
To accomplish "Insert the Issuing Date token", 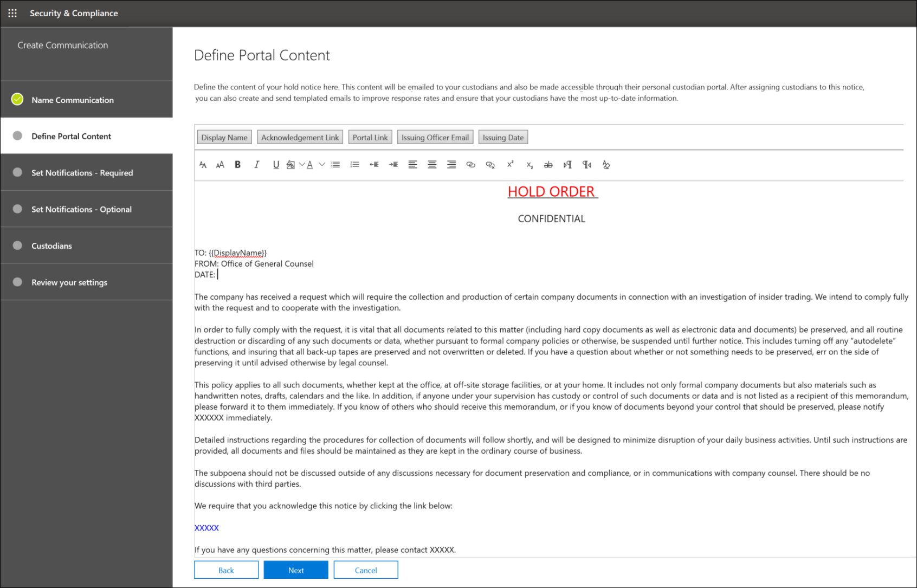I will [503, 137].
